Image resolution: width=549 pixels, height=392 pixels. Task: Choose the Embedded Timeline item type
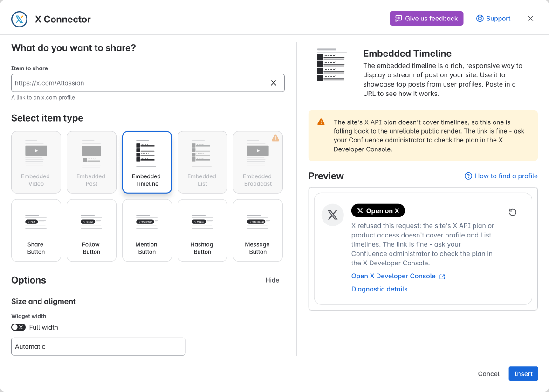[147, 162]
